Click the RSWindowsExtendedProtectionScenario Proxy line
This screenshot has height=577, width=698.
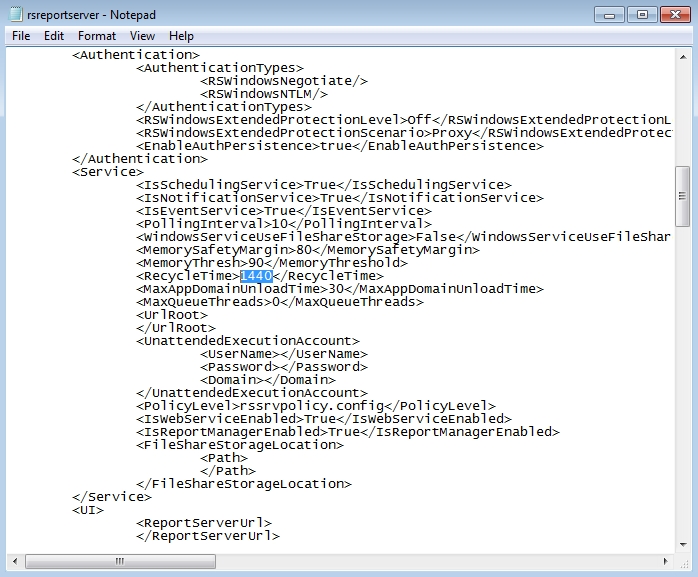pyautogui.click(x=404, y=133)
